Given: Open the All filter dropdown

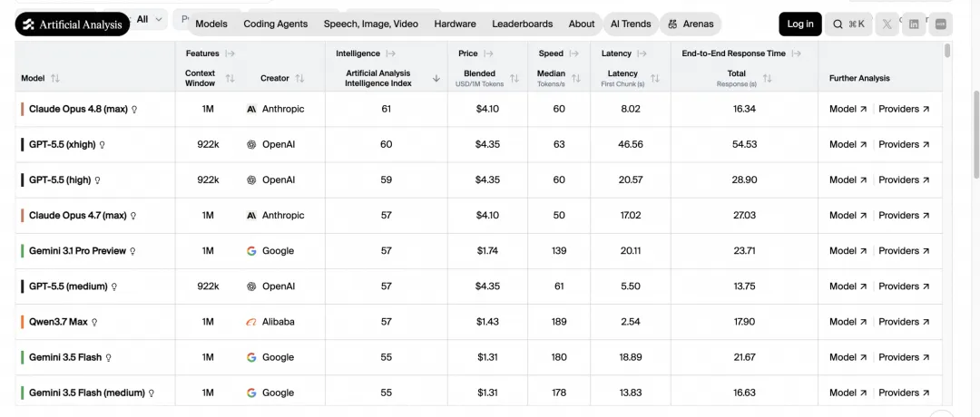Looking at the screenshot, I should click(x=150, y=19).
